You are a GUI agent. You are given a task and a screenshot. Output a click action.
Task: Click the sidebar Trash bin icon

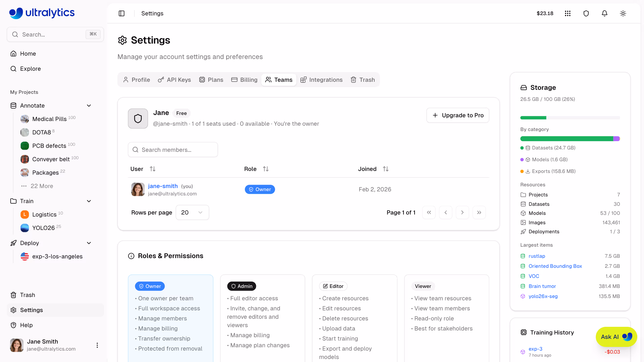click(x=13, y=295)
